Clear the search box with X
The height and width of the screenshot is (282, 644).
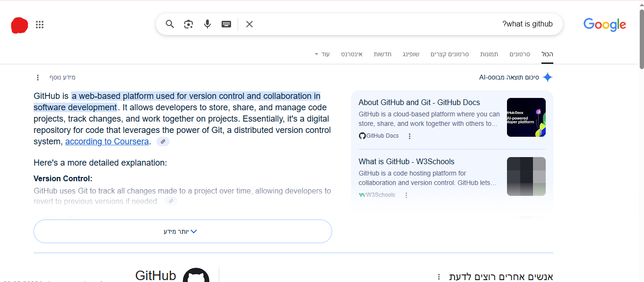click(x=249, y=24)
